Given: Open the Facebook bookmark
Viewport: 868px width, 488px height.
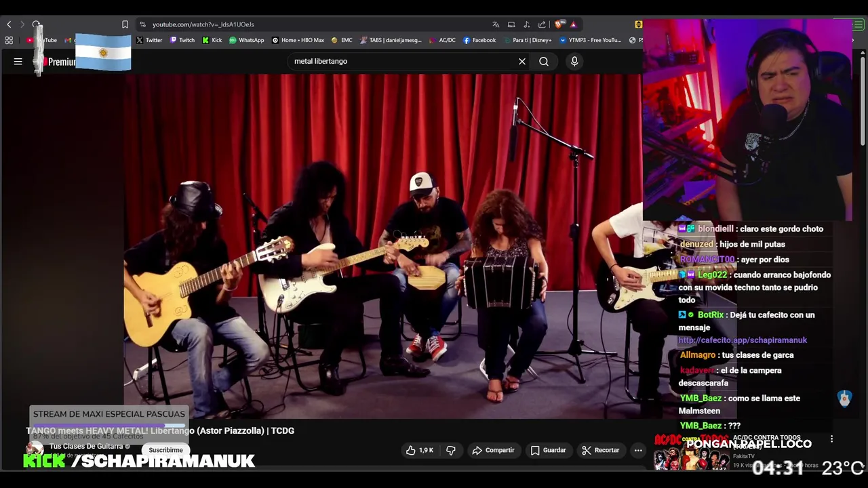Looking at the screenshot, I should (479, 40).
